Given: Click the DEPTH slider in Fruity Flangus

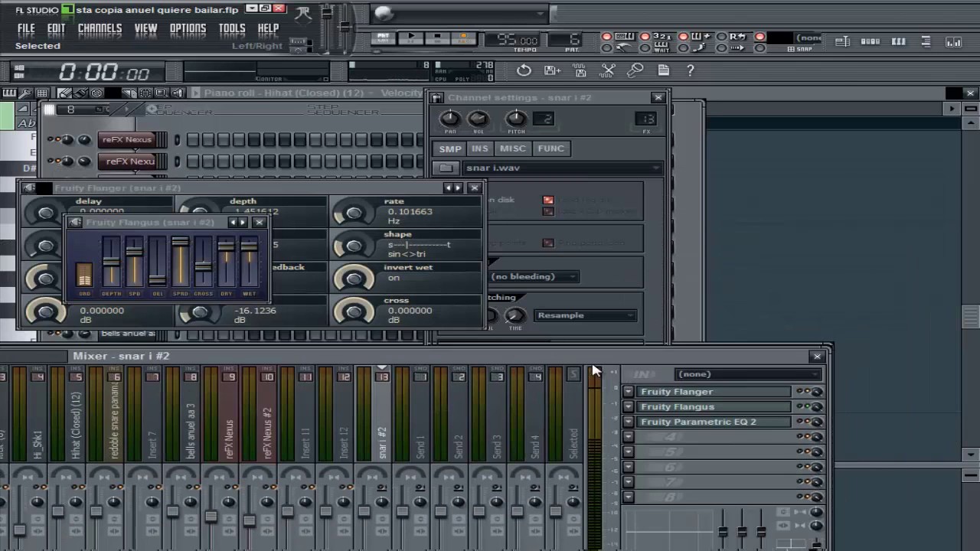Looking at the screenshot, I should 111,262.
